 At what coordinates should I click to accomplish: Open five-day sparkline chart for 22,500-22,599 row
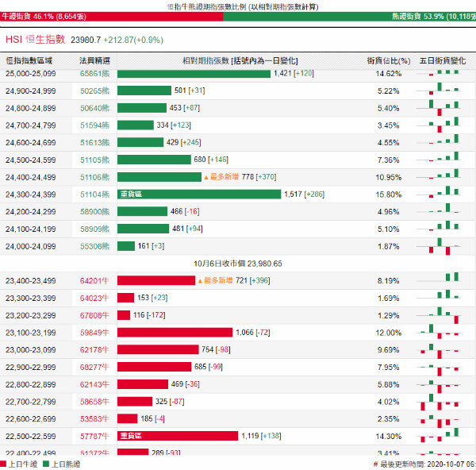[x=439, y=435]
